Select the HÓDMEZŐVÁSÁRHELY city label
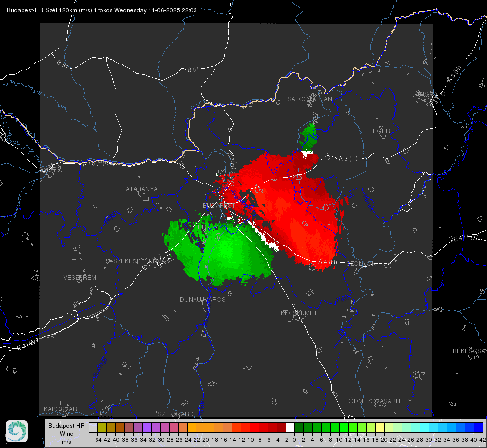Screen dimensions: 487x448 (x=378, y=401)
